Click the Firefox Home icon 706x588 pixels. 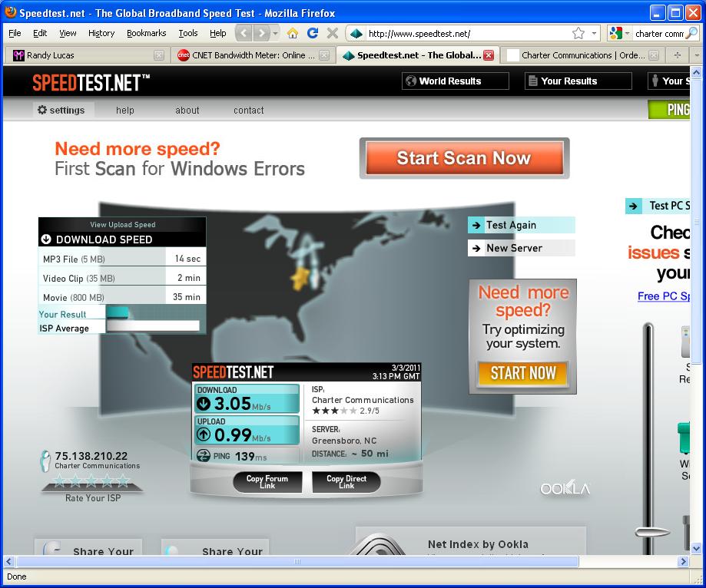[x=292, y=33]
